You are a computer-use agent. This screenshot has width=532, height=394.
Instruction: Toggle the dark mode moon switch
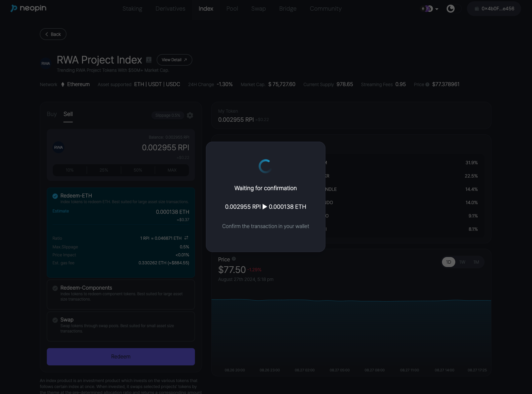(453, 9)
